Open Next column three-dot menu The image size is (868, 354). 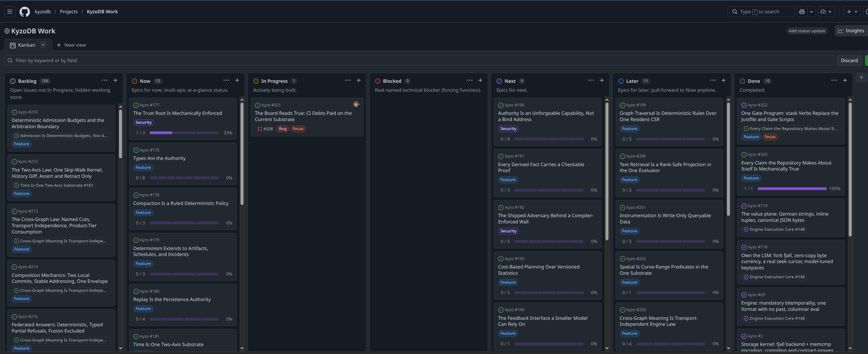[591, 80]
